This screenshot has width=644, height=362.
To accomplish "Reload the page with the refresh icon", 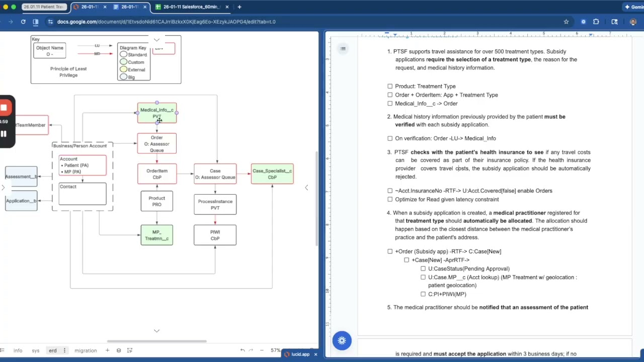I will click(23, 22).
